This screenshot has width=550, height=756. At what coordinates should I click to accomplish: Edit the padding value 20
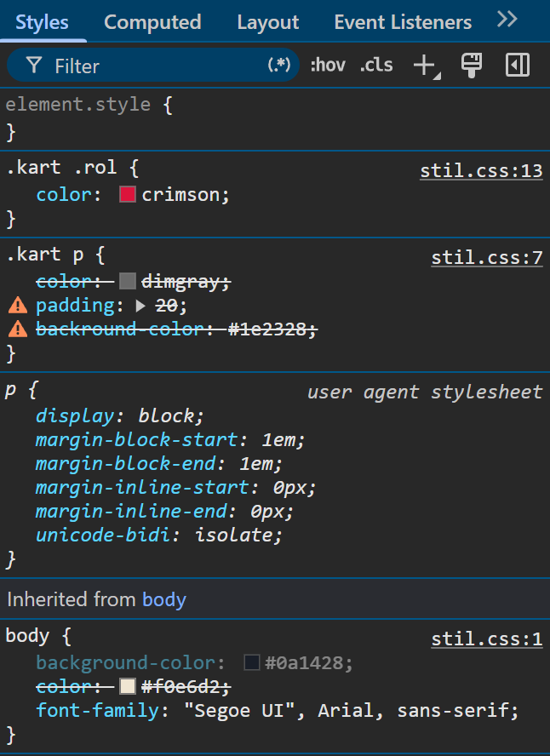pos(166,305)
